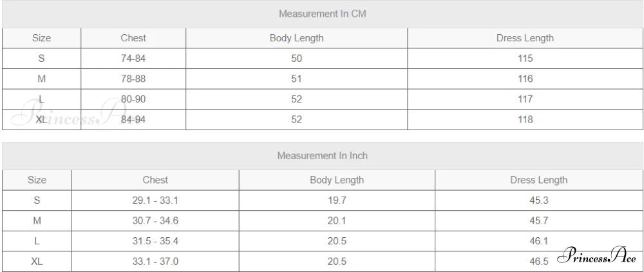644x272 pixels.
Task: Select the 33.1 - 37.0 chest cell
Action: coord(155,261)
